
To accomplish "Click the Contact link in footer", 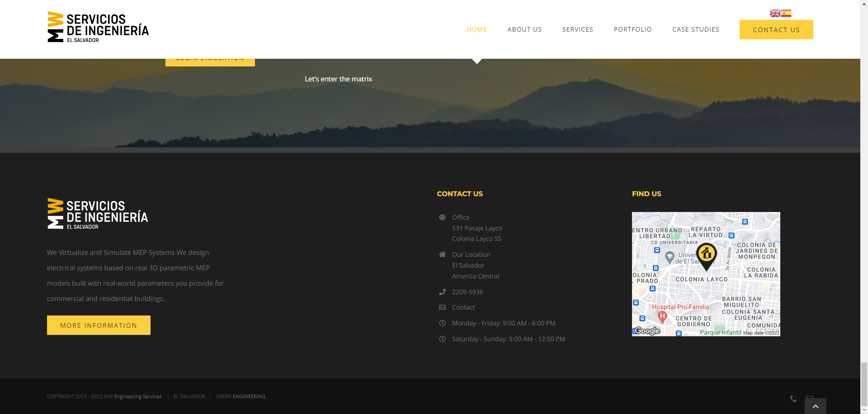I will (463, 307).
